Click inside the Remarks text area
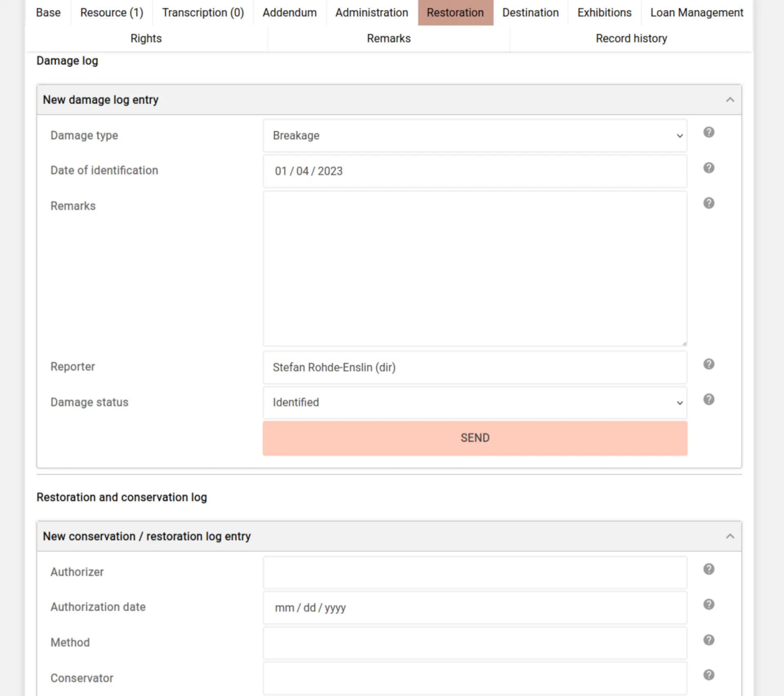This screenshot has height=696, width=784. tap(475, 269)
